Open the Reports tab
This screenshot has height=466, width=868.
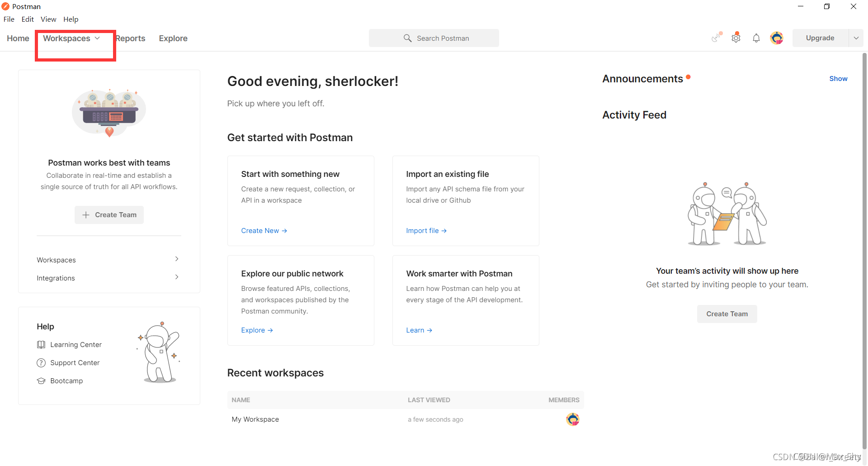[130, 38]
